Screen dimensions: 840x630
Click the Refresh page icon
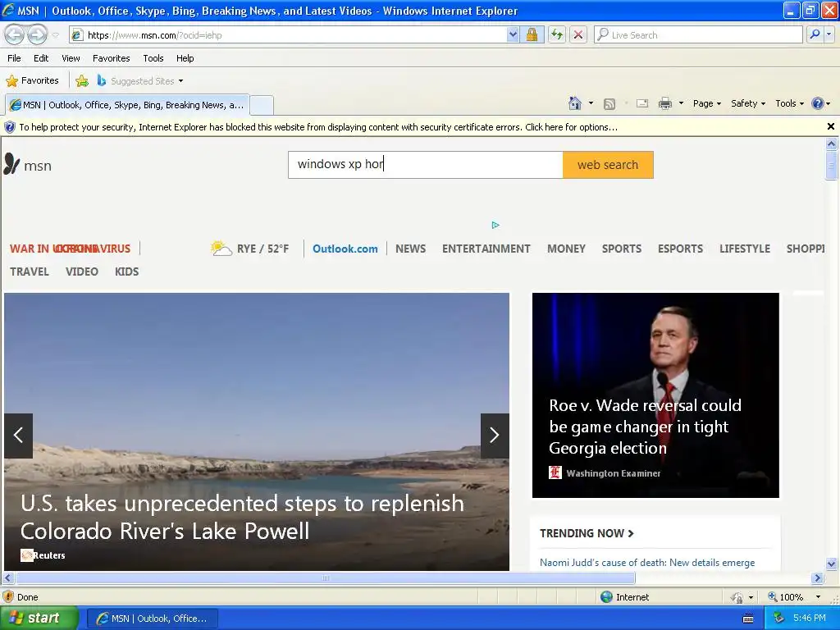point(557,35)
